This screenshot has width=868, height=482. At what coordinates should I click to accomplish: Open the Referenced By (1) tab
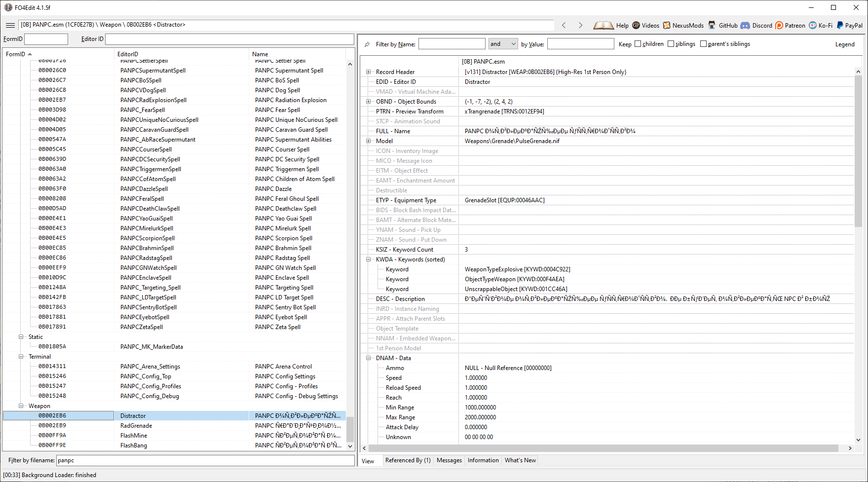pyautogui.click(x=408, y=460)
